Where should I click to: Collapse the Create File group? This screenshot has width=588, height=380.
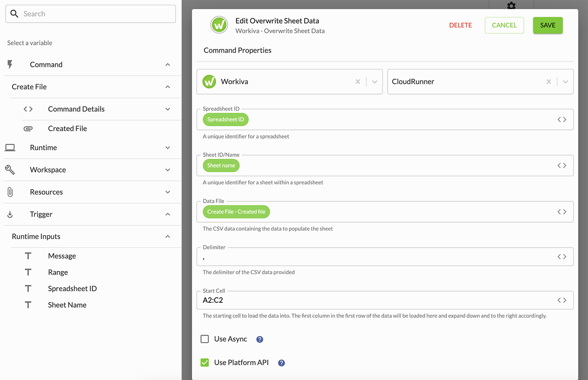168,87
